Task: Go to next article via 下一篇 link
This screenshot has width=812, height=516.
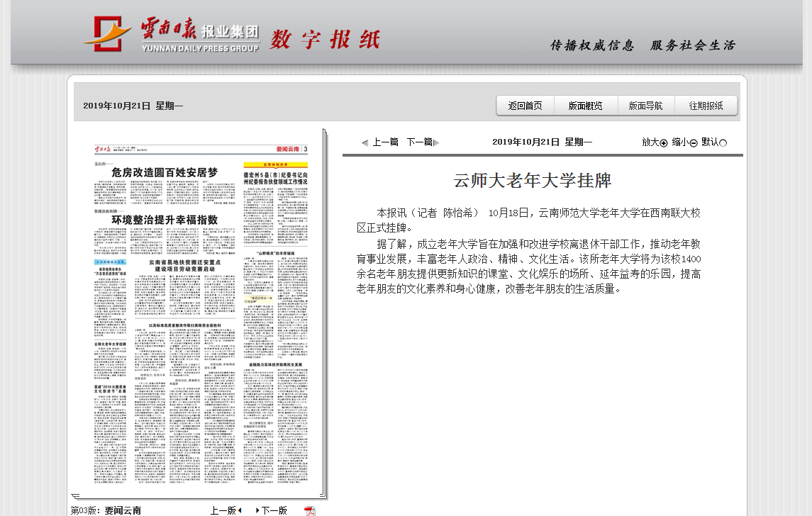Action: pyautogui.click(x=419, y=142)
